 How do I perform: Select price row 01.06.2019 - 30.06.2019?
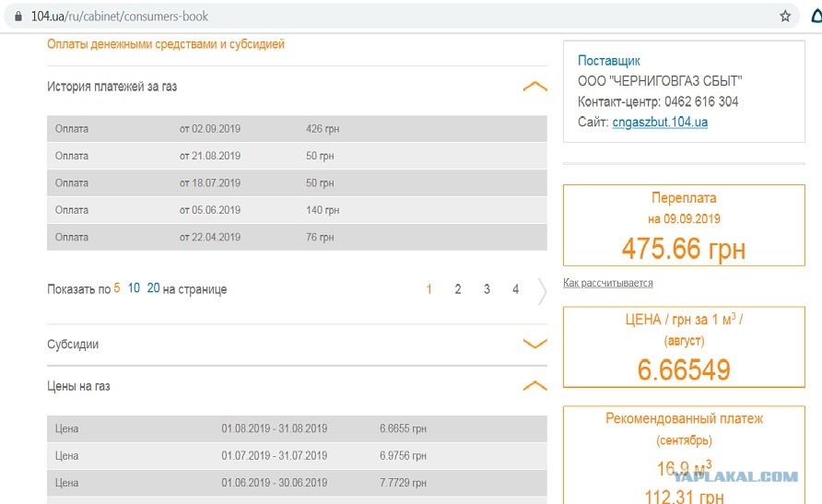click(x=297, y=483)
